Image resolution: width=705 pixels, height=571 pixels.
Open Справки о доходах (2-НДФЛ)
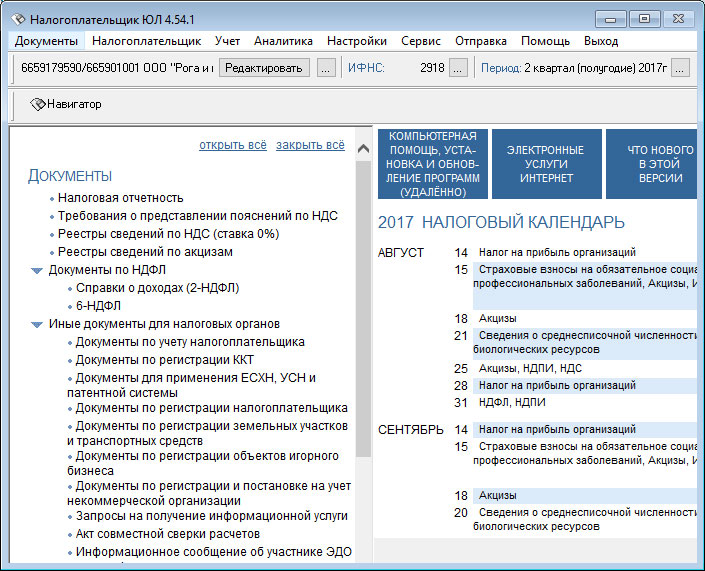tap(157, 288)
